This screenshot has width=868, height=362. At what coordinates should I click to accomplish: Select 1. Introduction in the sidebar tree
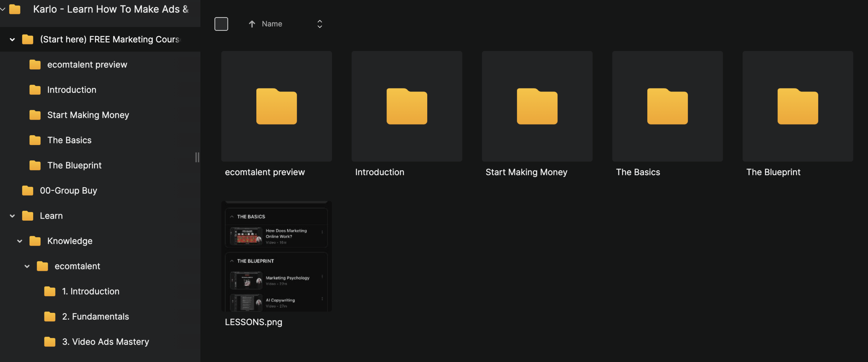pos(91,291)
